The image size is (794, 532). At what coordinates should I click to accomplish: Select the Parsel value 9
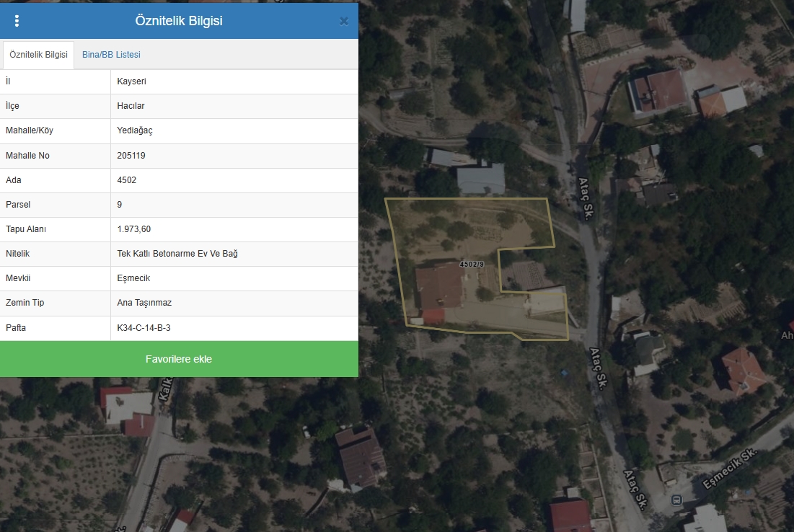(x=120, y=205)
